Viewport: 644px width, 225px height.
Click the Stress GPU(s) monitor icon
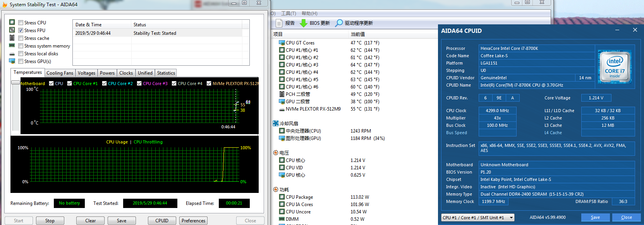point(12,61)
